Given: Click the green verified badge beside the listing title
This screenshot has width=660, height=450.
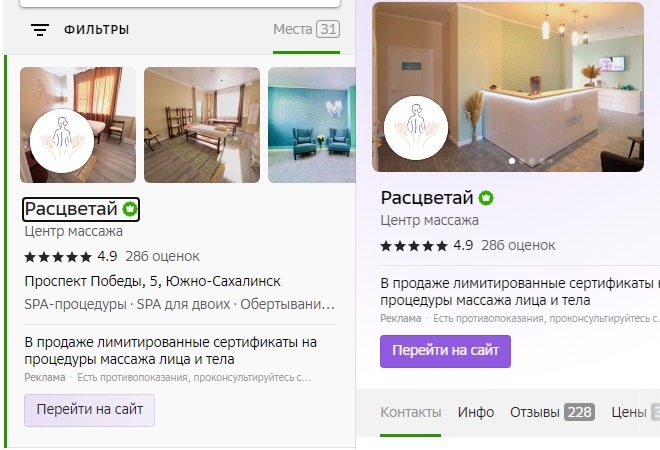Looking at the screenshot, I should [130, 209].
